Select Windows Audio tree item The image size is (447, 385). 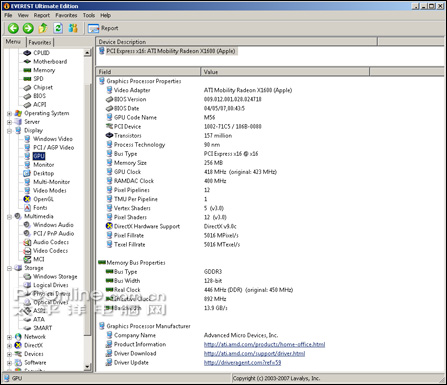click(x=53, y=225)
